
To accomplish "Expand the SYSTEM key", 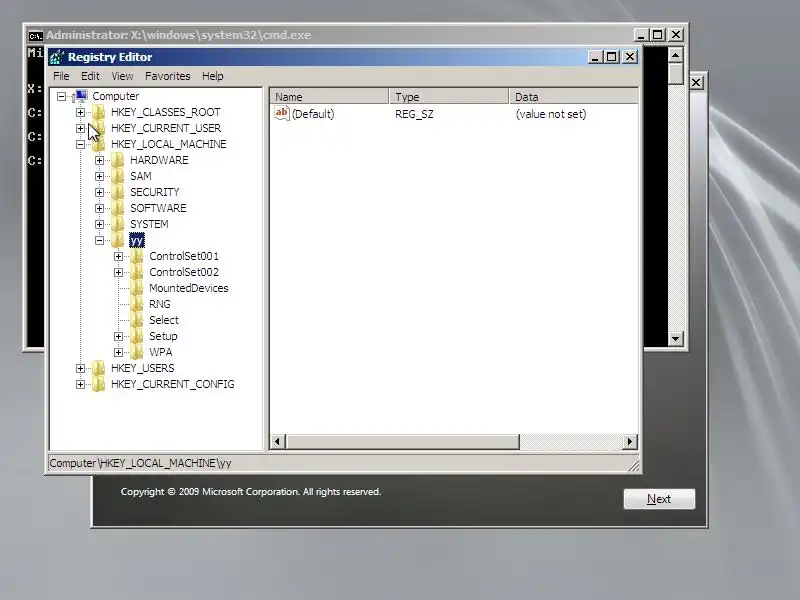I will [x=99, y=224].
